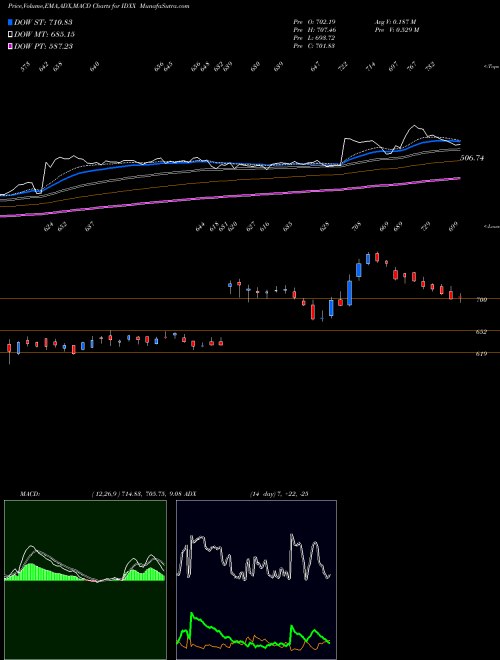This screenshot has height=660, width=500.
Task: Click the 'MACD:' panel heading
Action: tap(30, 494)
